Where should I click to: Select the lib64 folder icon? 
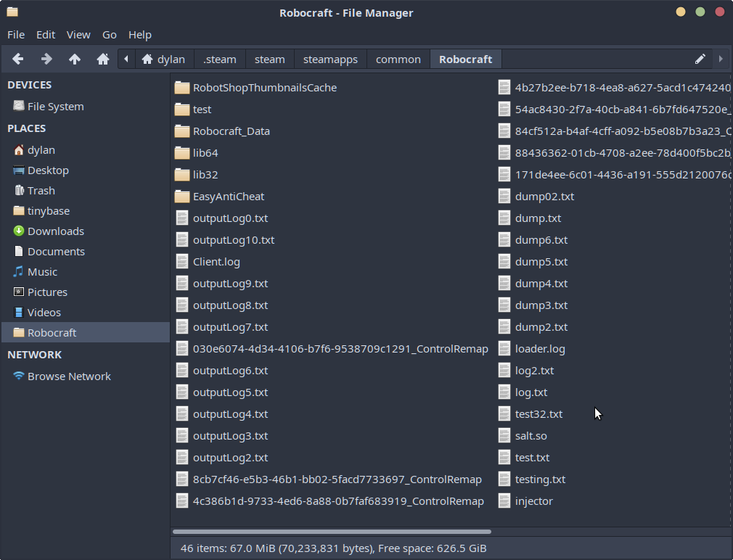(182, 153)
